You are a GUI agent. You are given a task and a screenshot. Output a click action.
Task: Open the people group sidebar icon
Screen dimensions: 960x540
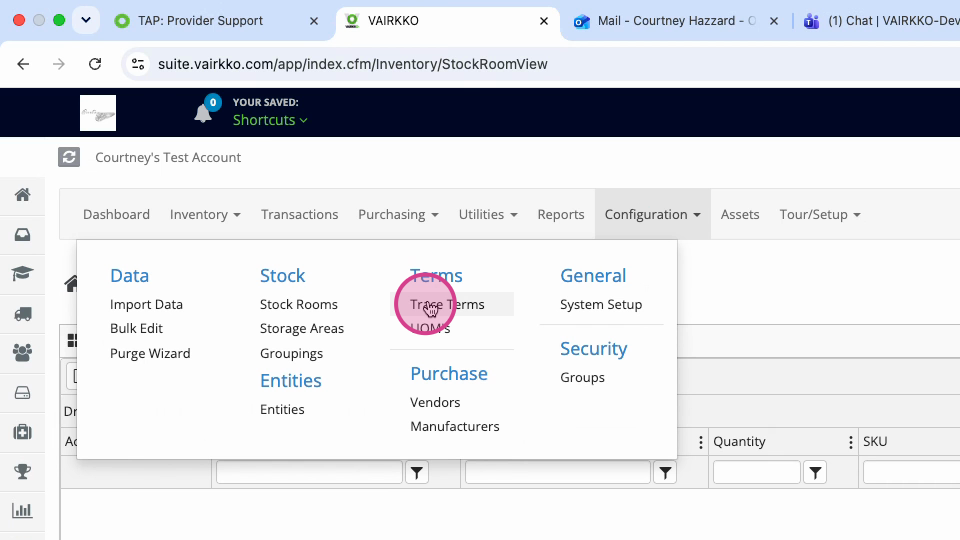coord(23,353)
